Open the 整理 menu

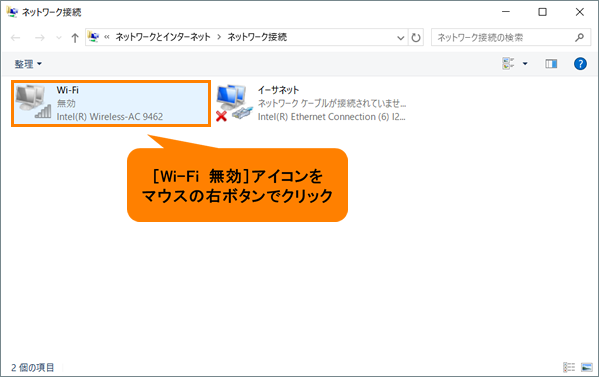click(x=28, y=64)
